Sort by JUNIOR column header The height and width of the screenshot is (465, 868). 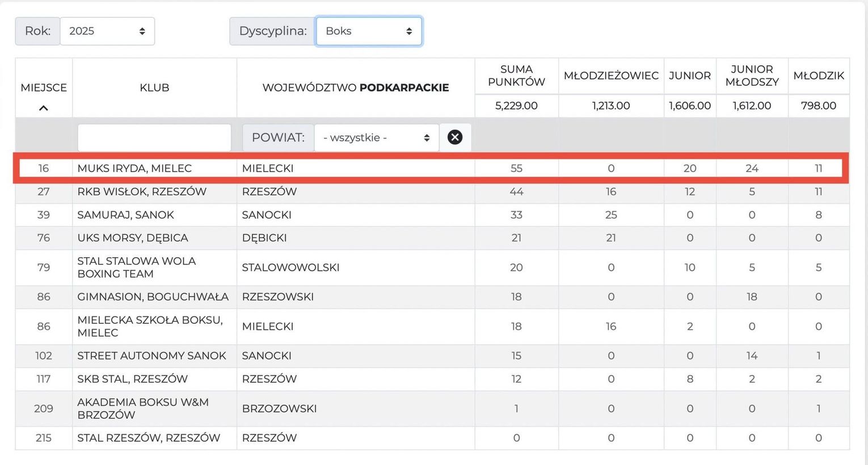click(689, 76)
